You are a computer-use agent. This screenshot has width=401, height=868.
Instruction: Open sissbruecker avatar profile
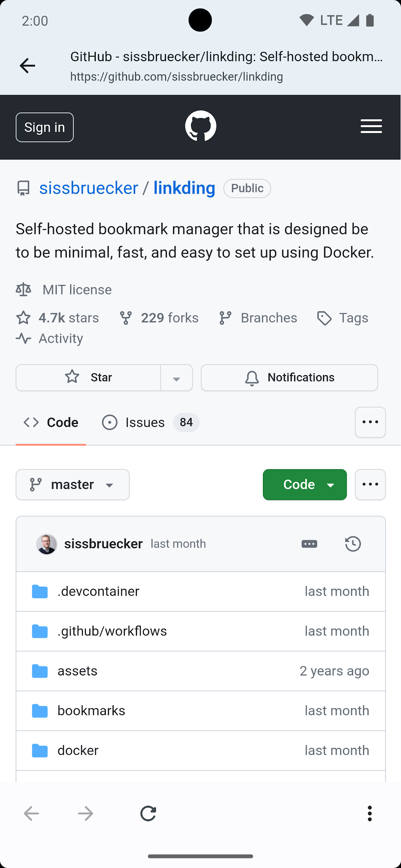pyautogui.click(x=46, y=544)
